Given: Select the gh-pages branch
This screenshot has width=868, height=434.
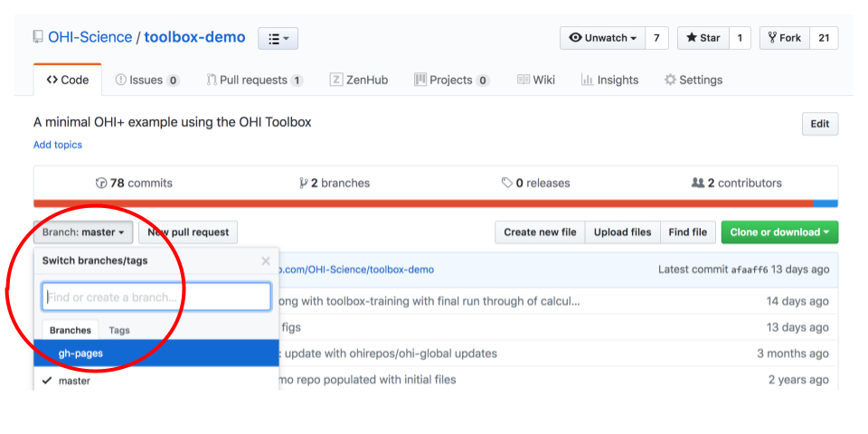Looking at the screenshot, I should (x=156, y=354).
